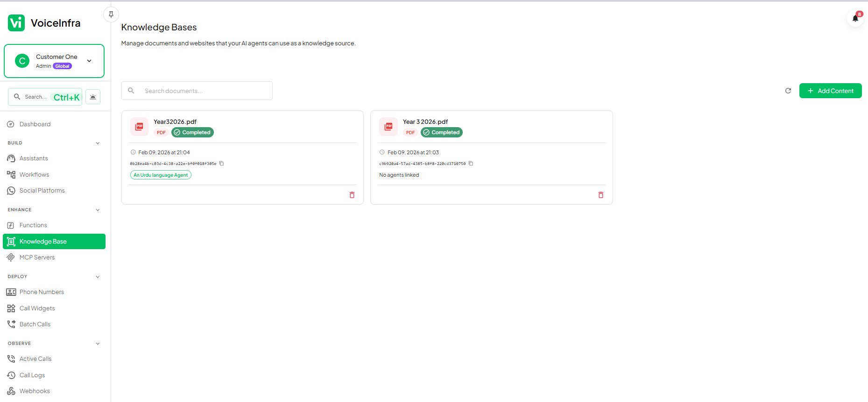Viewport: 868px width, 402px height.
Task: Open the notifications bell
Action: (x=855, y=19)
